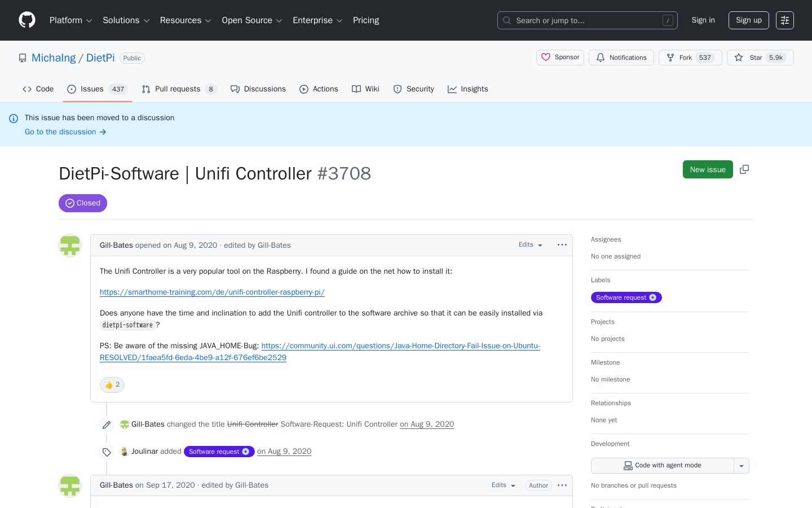Click Gill-Bates avatar beside opening comment
Image resolution: width=812 pixels, height=508 pixels.
[70, 246]
